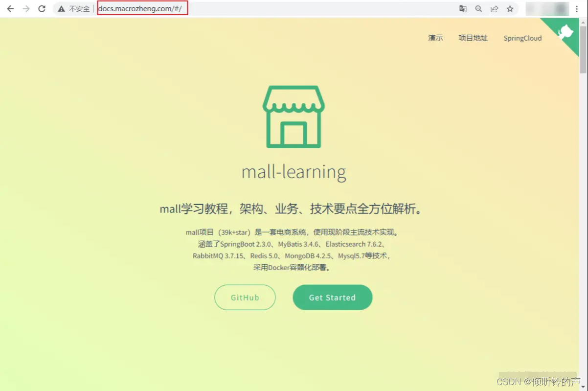588x391 pixels.
Task: Click the GitHub corner octocat icon
Action: pyautogui.click(x=565, y=32)
